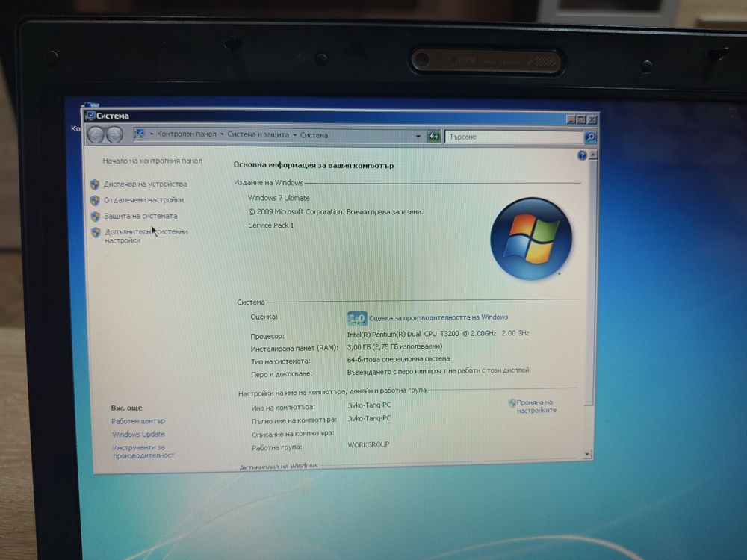Click shield icon next to Промяна на настройките
Viewport: 747px width, 560px height.
[x=512, y=403]
